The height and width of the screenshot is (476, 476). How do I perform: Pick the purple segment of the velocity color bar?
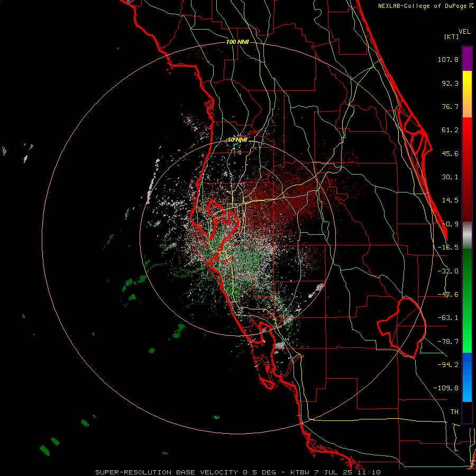point(467,59)
